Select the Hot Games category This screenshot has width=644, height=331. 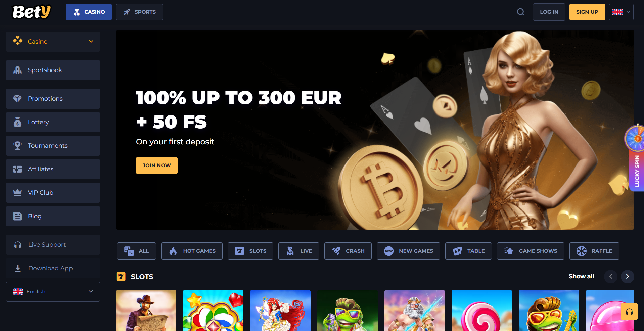pos(192,251)
